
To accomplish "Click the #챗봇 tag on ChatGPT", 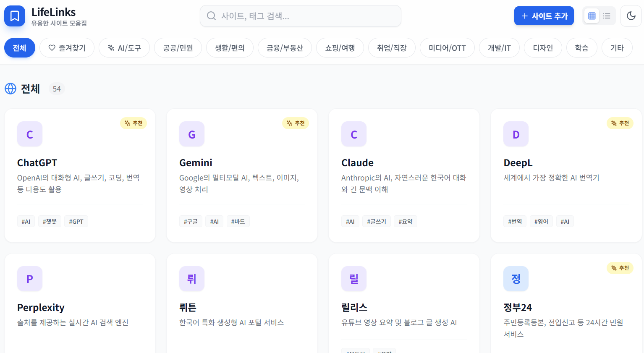I will coord(50,222).
